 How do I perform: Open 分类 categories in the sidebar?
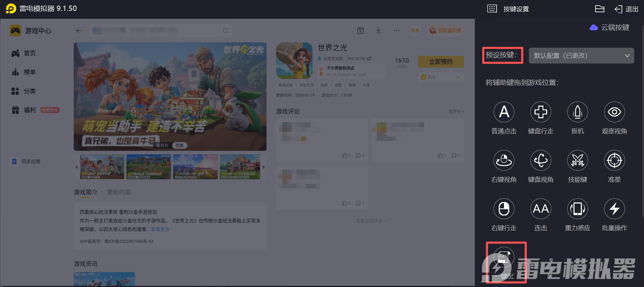pyautogui.click(x=24, y=91)
